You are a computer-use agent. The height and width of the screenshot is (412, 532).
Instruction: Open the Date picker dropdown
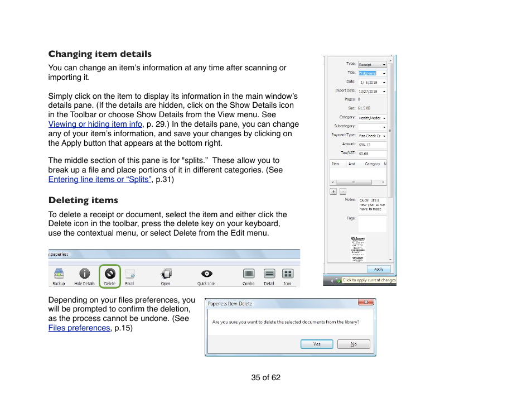pyautogui.click(x=384, y=83)
